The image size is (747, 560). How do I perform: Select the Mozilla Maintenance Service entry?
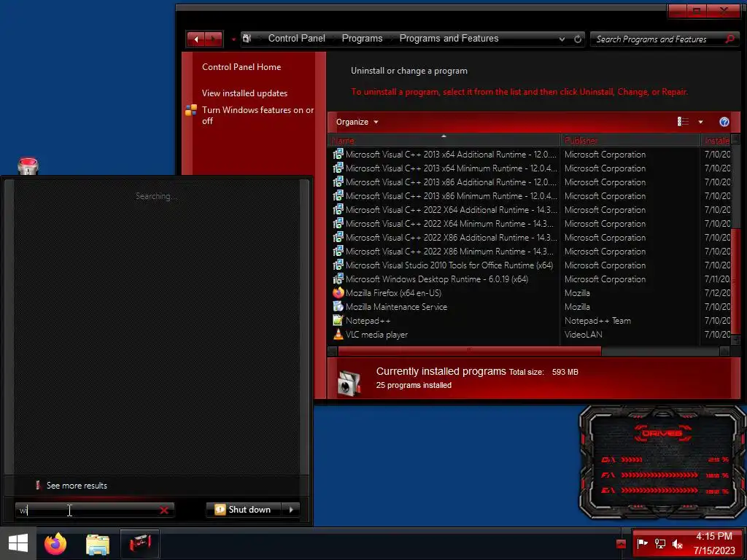click(x=396, y=306)
